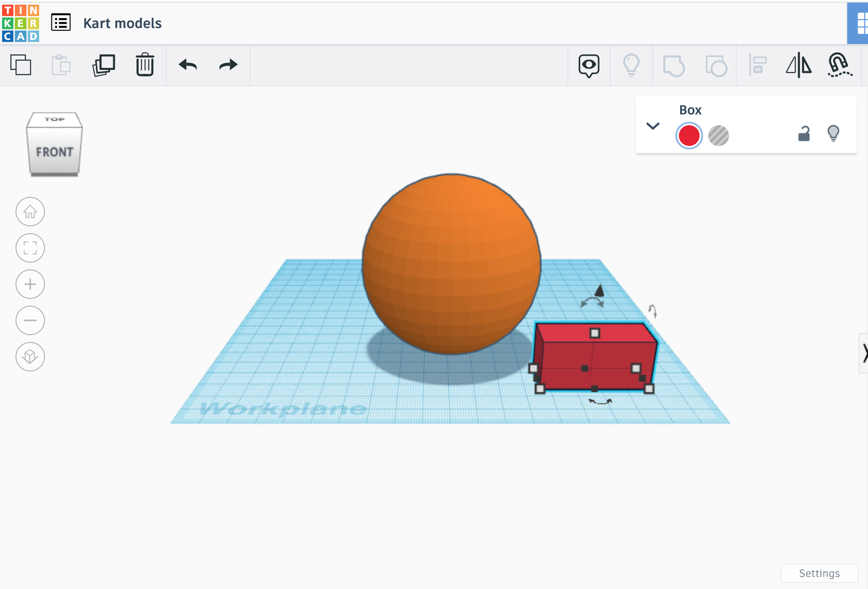
Task: Select the orange sphere
Action: [451, 264]
